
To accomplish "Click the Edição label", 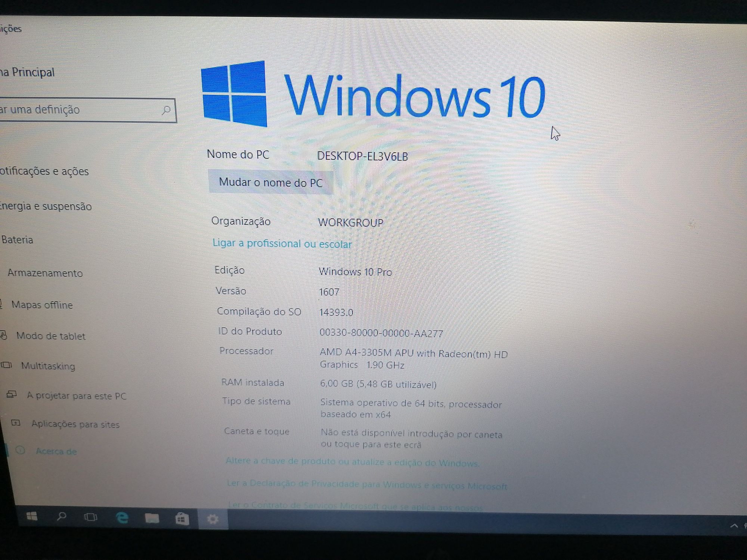I will pyautogui.click(x=229, y=270).
